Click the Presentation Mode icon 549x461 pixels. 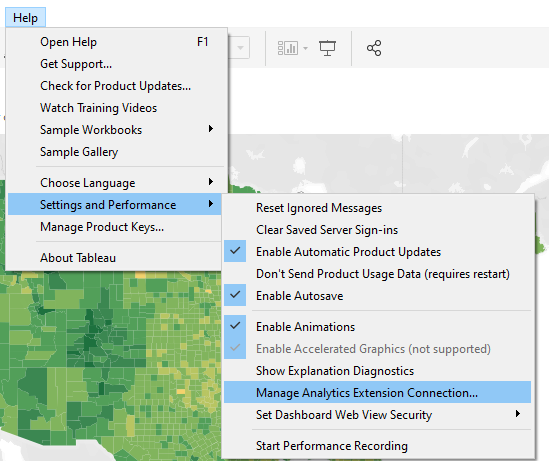(327, 48)
